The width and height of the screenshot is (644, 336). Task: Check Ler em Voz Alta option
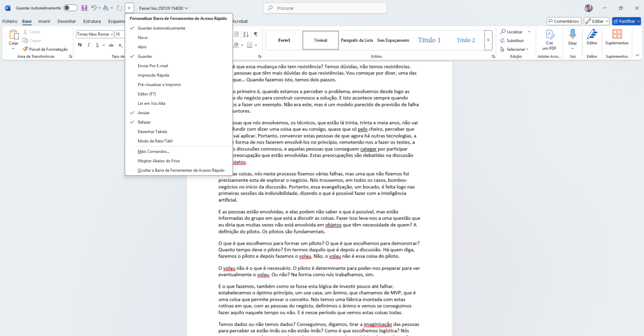coord(179,103)
